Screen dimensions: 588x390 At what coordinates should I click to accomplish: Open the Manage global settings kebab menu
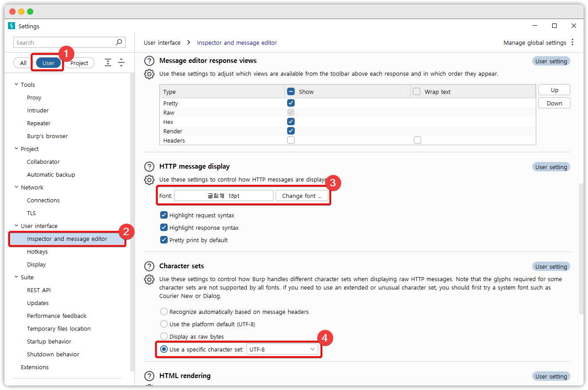pos(573,42)
